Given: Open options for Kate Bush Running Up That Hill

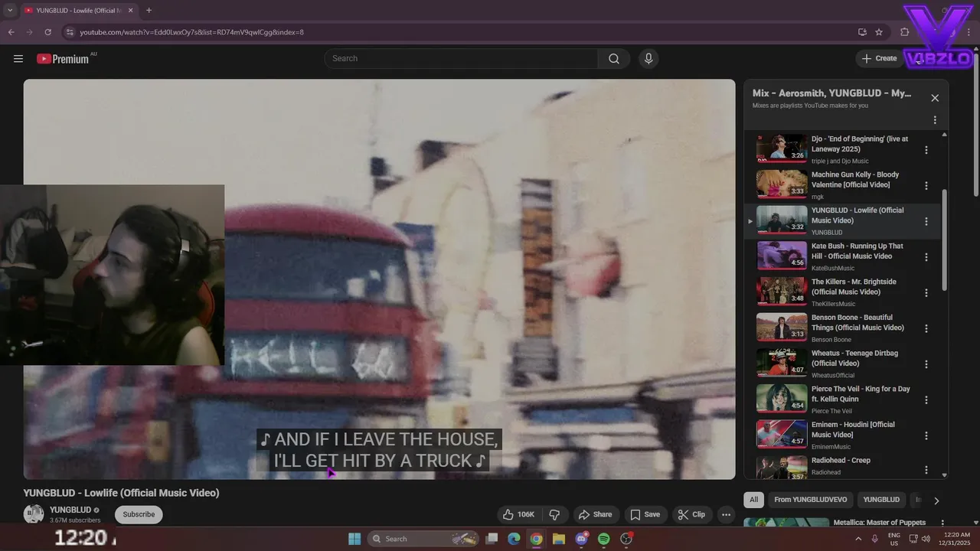Looking at the screenshot, I should [926, 257].
